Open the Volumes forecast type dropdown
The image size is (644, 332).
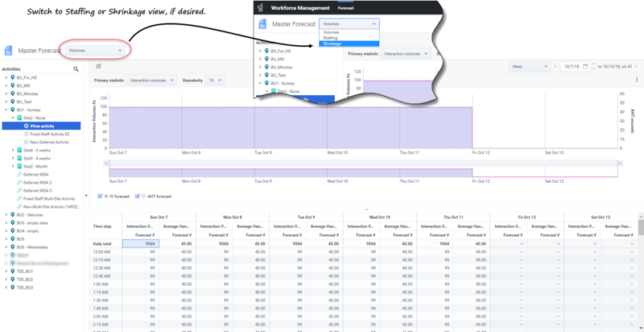[96, 50]
